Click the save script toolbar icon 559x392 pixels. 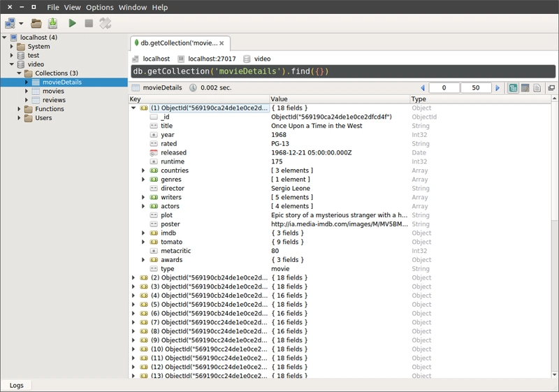[53, 24]
